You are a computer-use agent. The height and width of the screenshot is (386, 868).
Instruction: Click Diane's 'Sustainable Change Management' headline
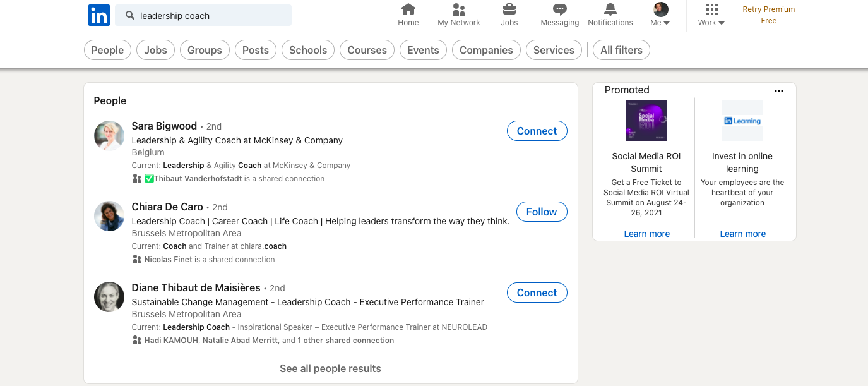coord(307,302)
